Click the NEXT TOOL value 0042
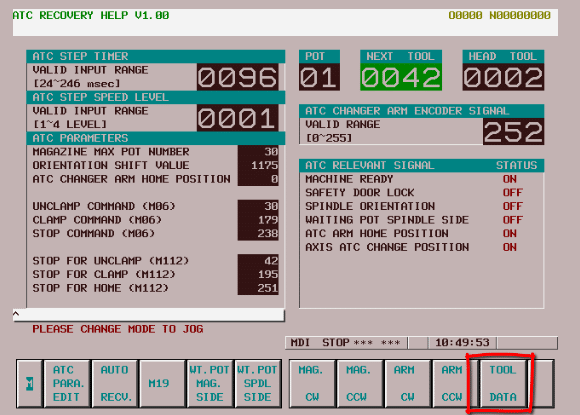This screenshot has width=580, height=415. point(401,77)
